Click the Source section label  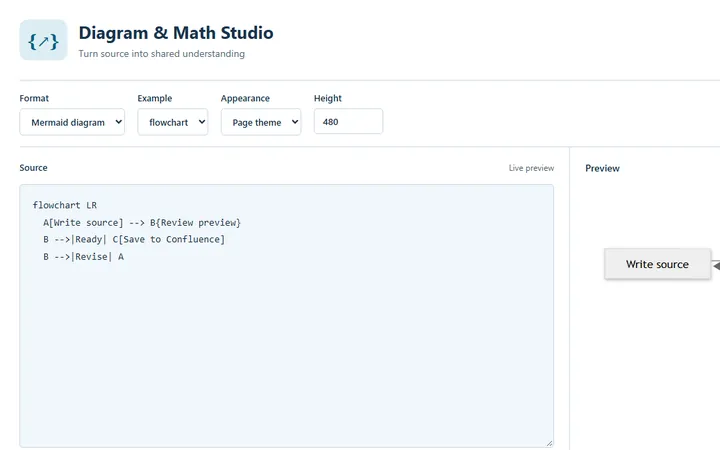click(34, 168)
